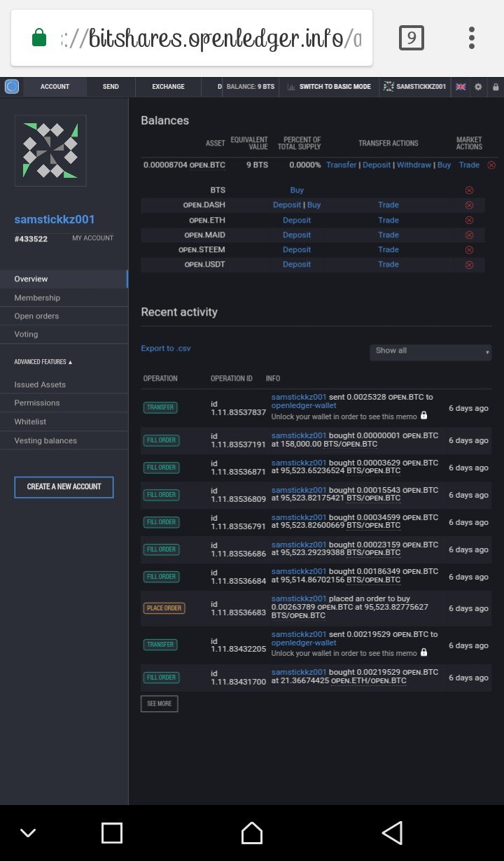
Task: Hide OPEN.ETH asset with red X
Action: coord(469,220)
